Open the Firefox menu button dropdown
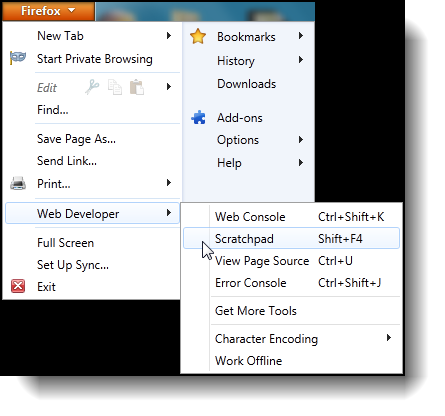The image size is (445, 416). pyautogui.click(x=48, y=11)
